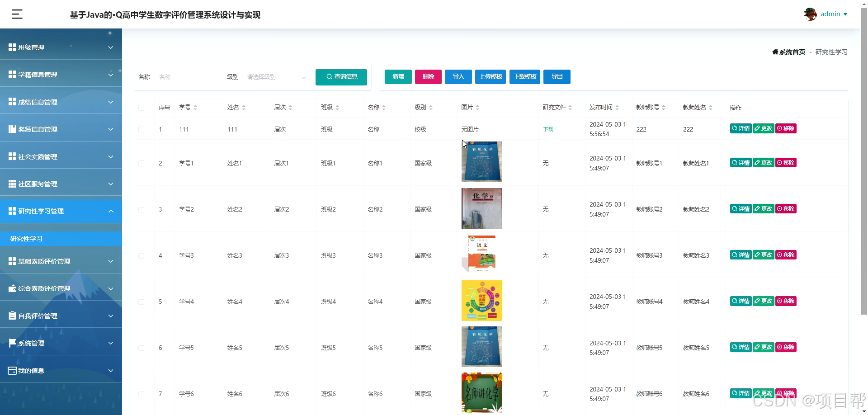
Task: Open the 研究性学习 submenu item
Action: pyautogui.click(x=61, y=239)
